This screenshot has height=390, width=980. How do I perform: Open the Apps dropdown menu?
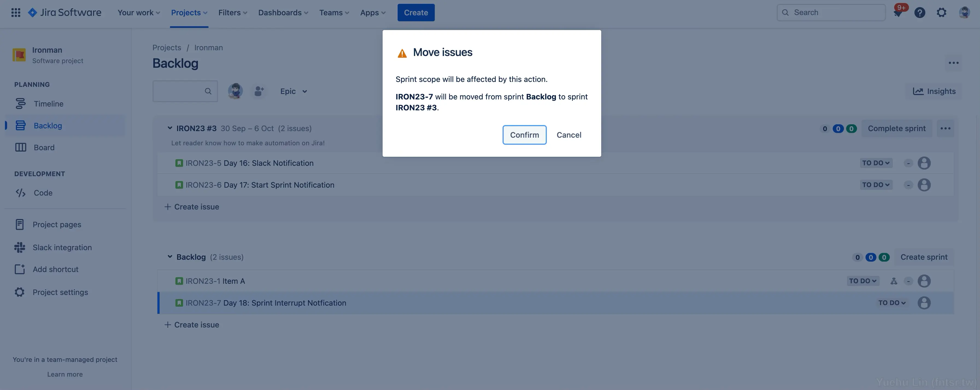tap(373, 13)
